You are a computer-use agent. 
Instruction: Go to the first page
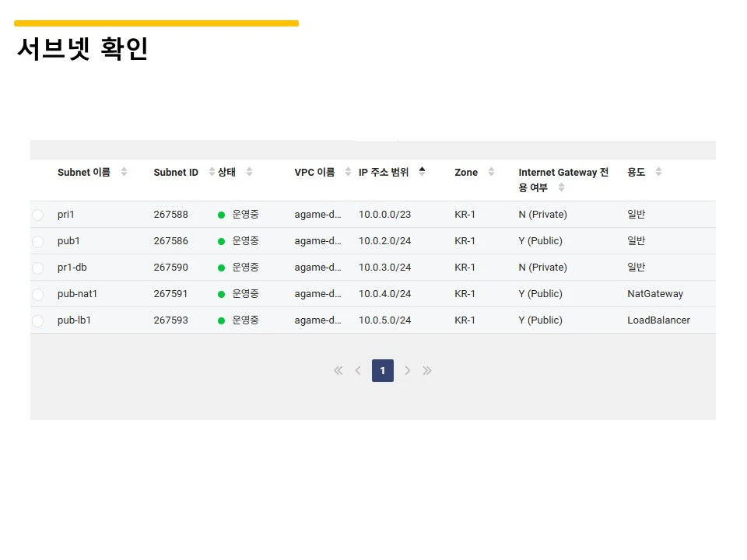click(338, 370)
